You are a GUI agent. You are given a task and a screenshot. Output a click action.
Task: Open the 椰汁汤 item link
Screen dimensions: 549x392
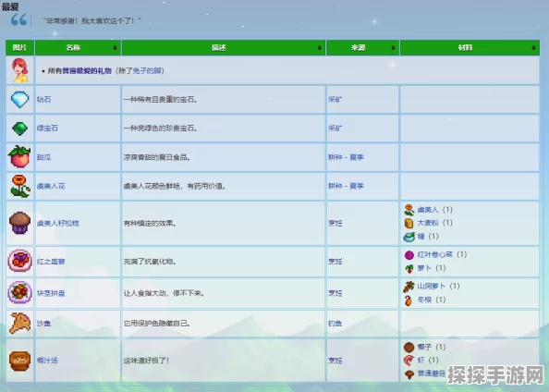pos(47,361)
